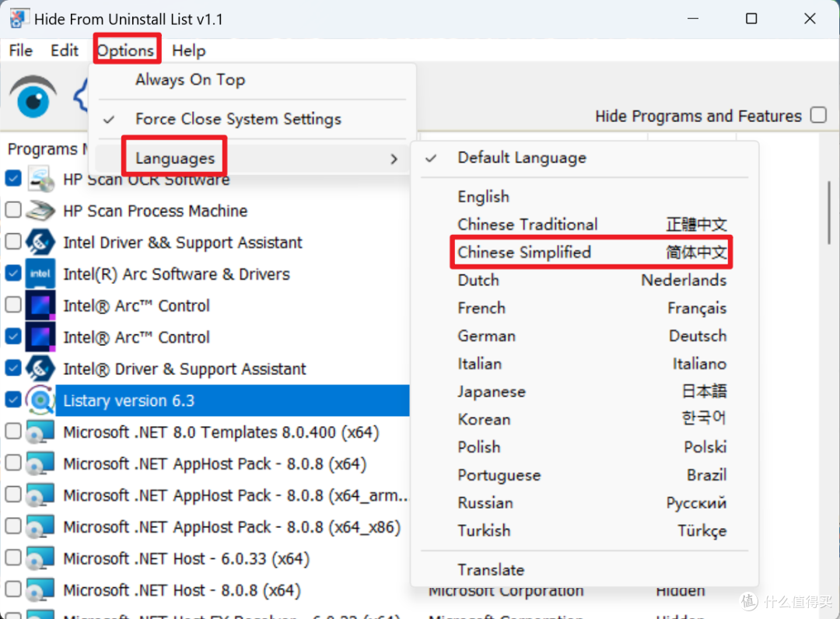Viewport: 840px width, 619px height.
Task: Select French Français language
Action: pyautogui.click(x=585, y=307)
